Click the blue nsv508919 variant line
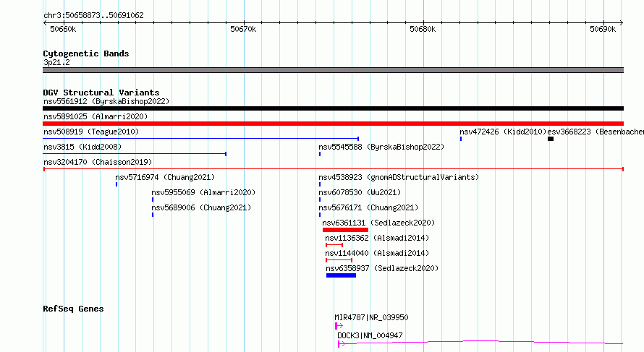Image resolution: width=644 pixels, height=352 pixels. point(201,139)
